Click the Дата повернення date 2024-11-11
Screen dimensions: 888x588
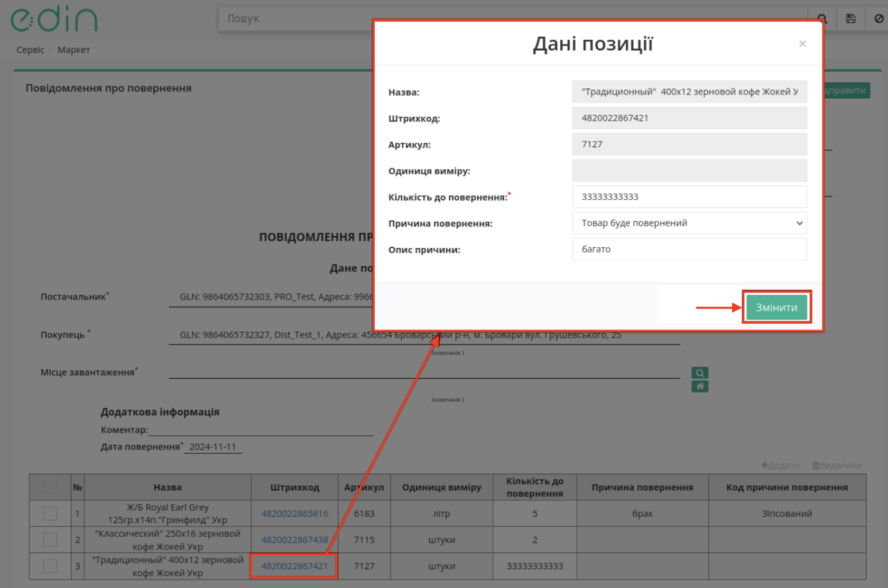click(x=213, y=447)
